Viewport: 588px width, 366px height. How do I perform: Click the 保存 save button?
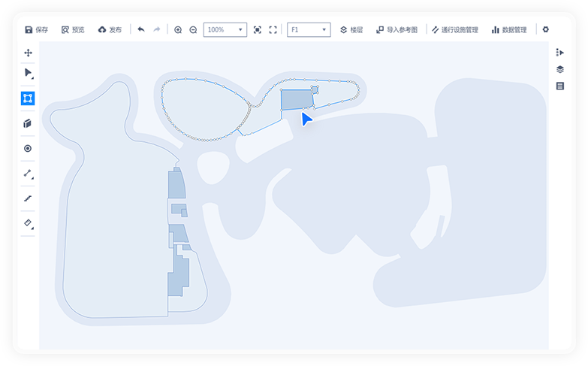pyautogui.click(x=36, y=30)
